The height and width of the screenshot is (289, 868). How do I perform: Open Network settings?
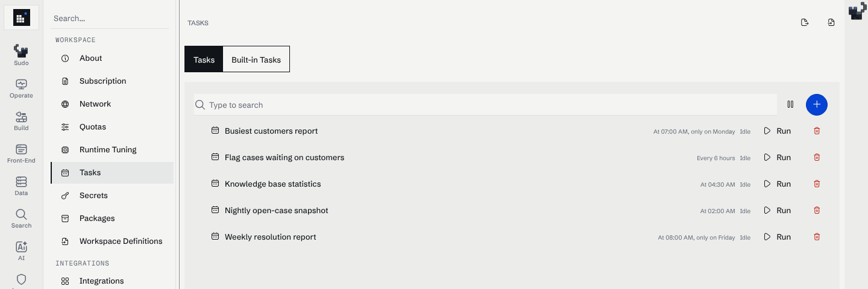(112, 104)
